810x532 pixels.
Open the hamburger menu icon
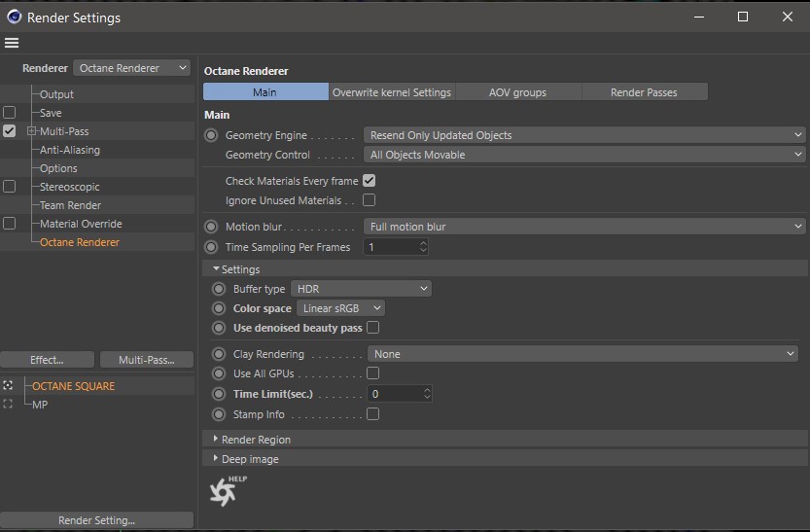(12, 43)
